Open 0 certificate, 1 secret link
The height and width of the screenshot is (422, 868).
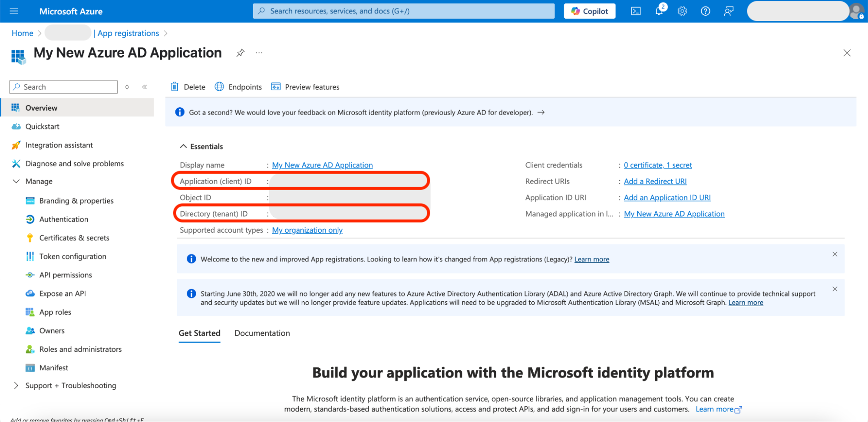point(658,165)
